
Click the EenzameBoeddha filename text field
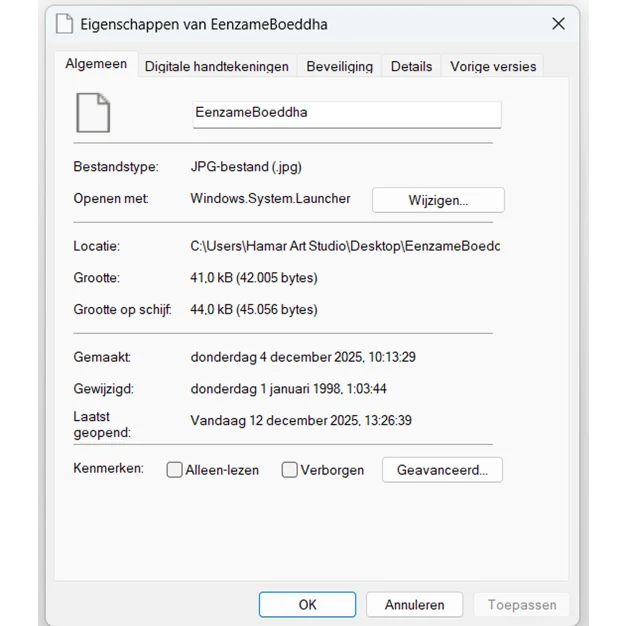point(345,113)
